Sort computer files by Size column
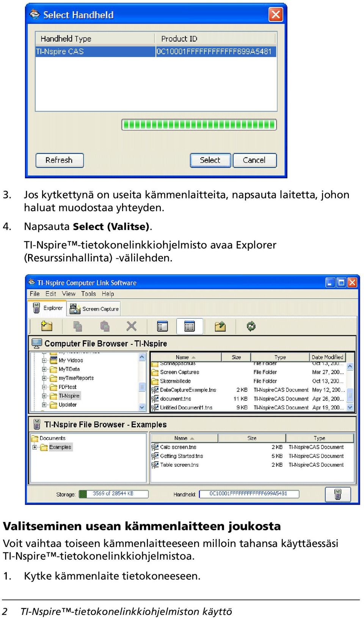This screenshot has width=364, height=618. click(x=236, y=357)
